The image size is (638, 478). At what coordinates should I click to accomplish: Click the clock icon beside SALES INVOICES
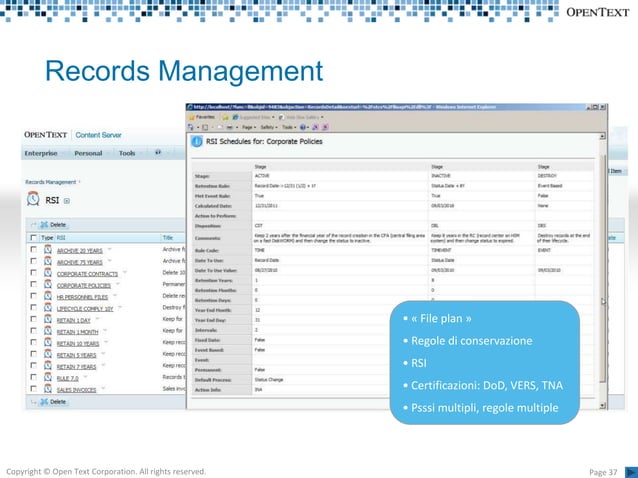[x=48, y=389]
